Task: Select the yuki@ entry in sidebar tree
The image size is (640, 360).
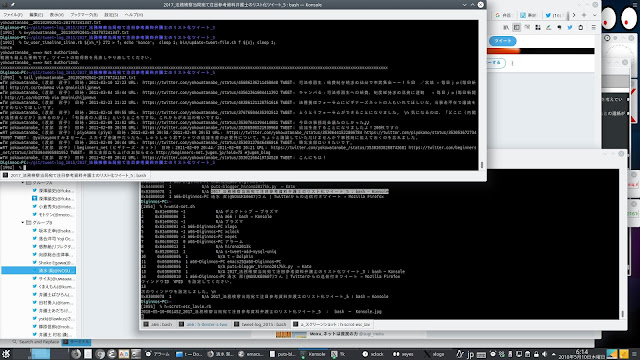Action: point(53,318)
